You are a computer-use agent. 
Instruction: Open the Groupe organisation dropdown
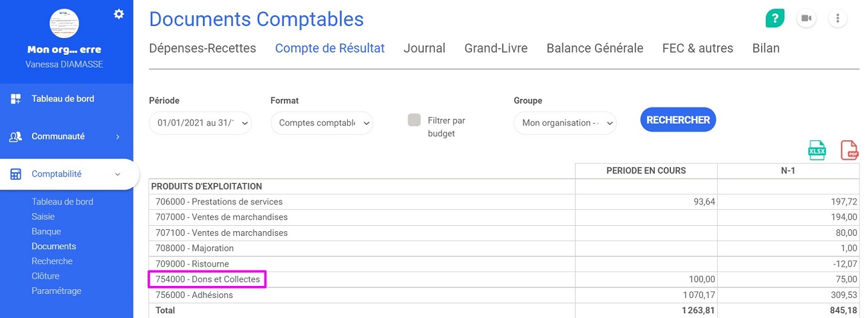tap(565, 123)
